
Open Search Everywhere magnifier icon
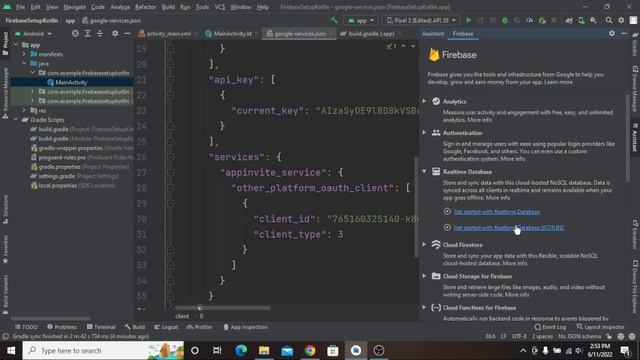609,20
